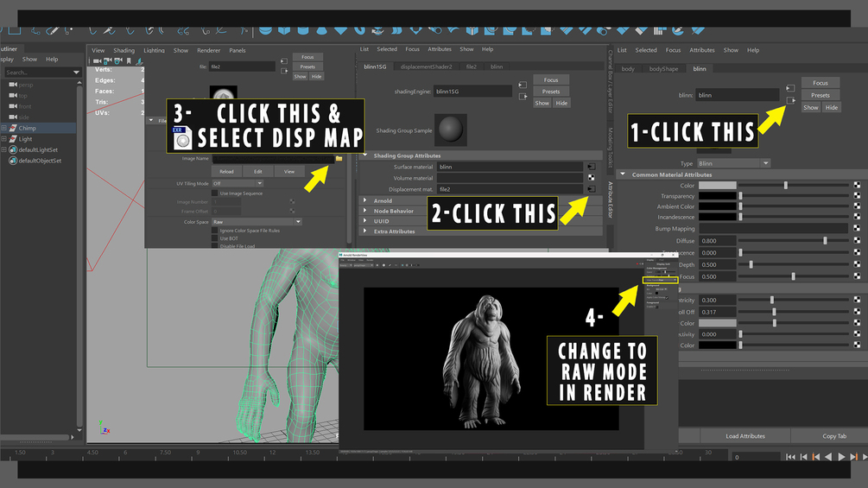Click Volume material checker map button
This screenshot has height=488, width=868.
click(x=592, y=178)
